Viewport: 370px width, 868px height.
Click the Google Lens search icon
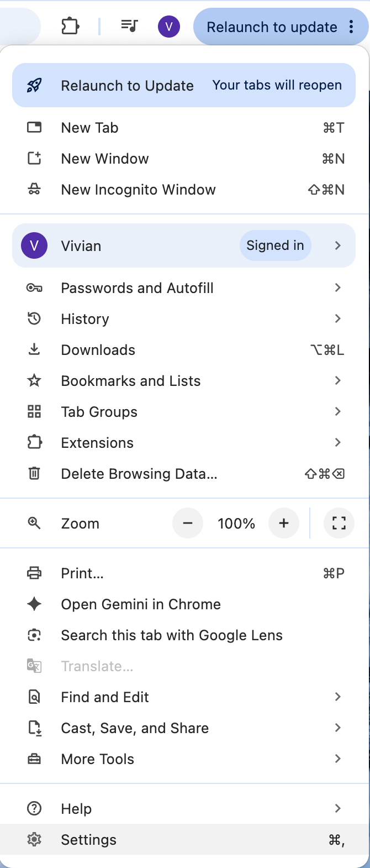point(34,635)
